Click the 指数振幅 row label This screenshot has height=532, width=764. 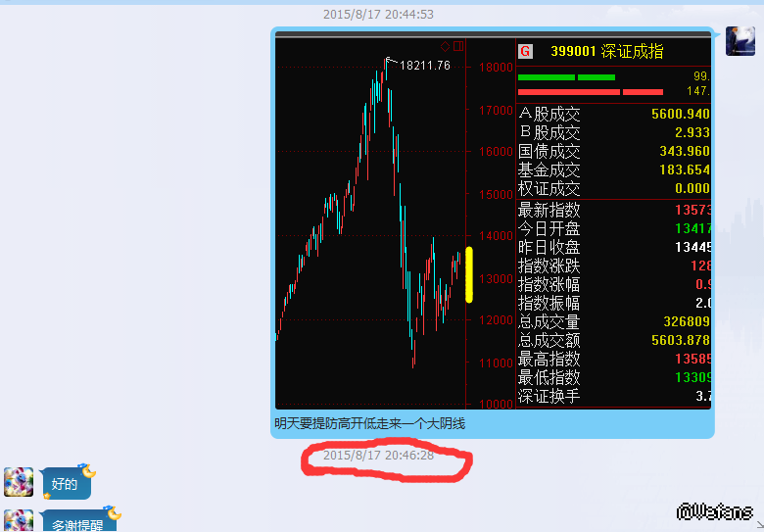[x=549, y=303]
